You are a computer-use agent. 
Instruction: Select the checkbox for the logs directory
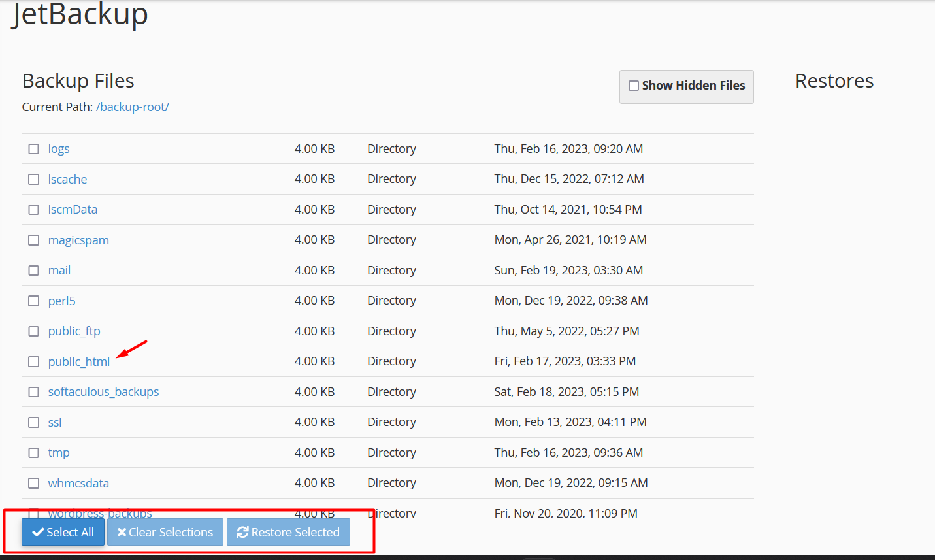pos(33,148)
